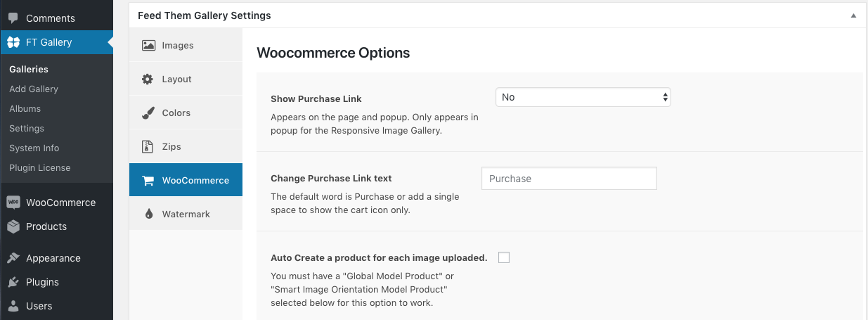Go to Add Gallery submenu link
The image size is (868, 320).
[34, 89]
